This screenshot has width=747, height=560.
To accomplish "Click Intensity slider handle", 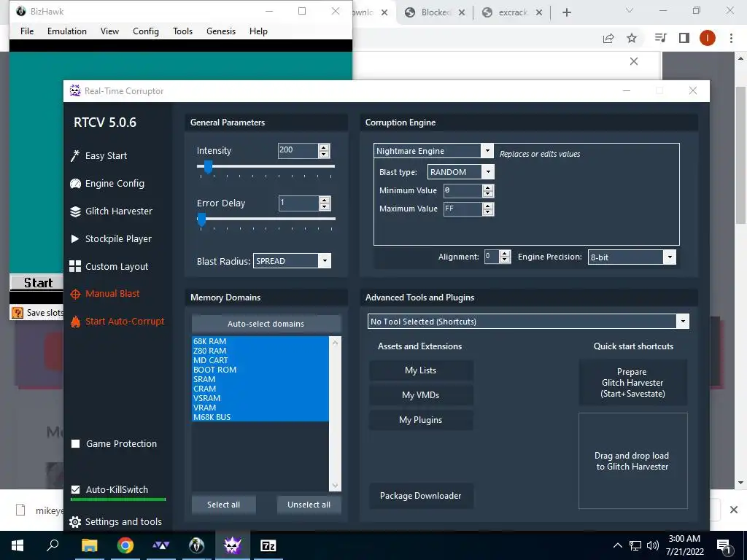I will [208, 167].
